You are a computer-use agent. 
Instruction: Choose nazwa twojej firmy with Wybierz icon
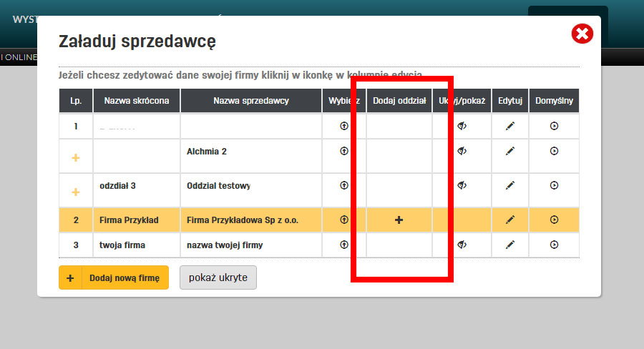click(344, 245)
